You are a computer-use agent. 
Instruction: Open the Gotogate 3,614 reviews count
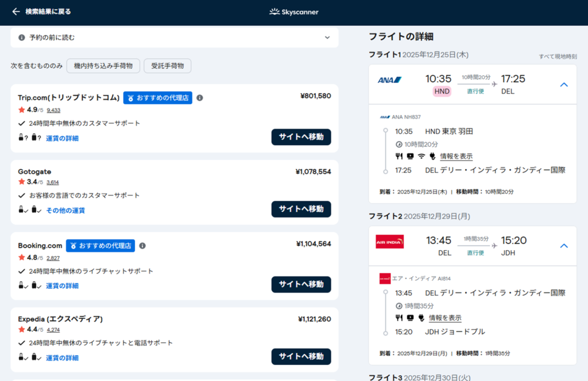(x=53, y=182)
